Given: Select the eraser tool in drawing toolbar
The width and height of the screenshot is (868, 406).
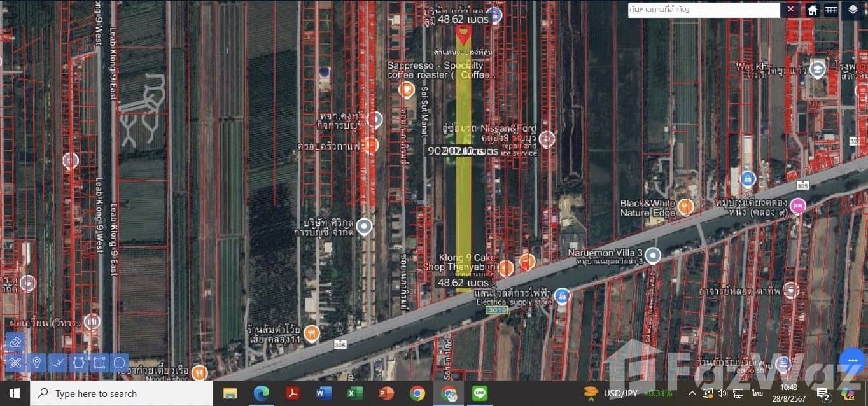Looking at the screenshot, I should click(x=15, y=342).
